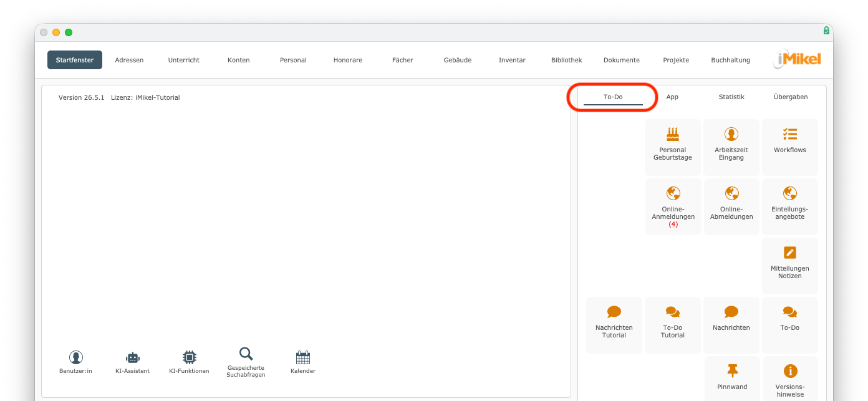Image resolution: width=868 pixels, height=401 pixels.
Task: Open the To-Do Tutorial tile
Action: (x=673, y=325)
